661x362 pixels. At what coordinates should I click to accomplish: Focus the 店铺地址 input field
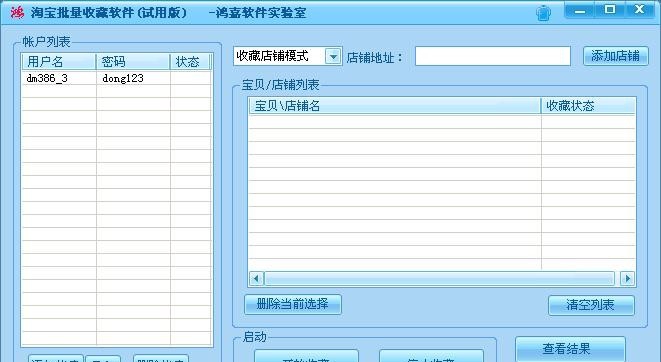click(x=493, y=56)
